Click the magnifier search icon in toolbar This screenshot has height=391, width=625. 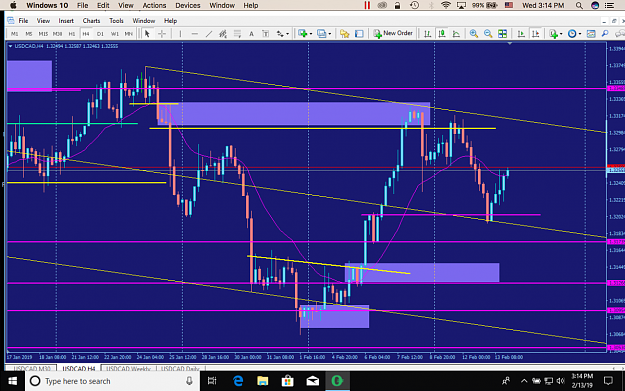[x=605, y=34]
